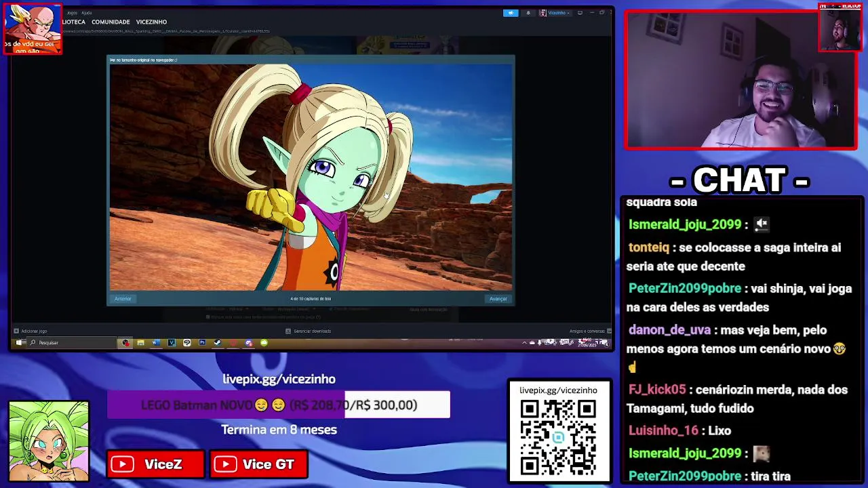The image size is (868, 488).
Task: Click the Avançar button in screenshot viewer
Action: click(498, 299)
